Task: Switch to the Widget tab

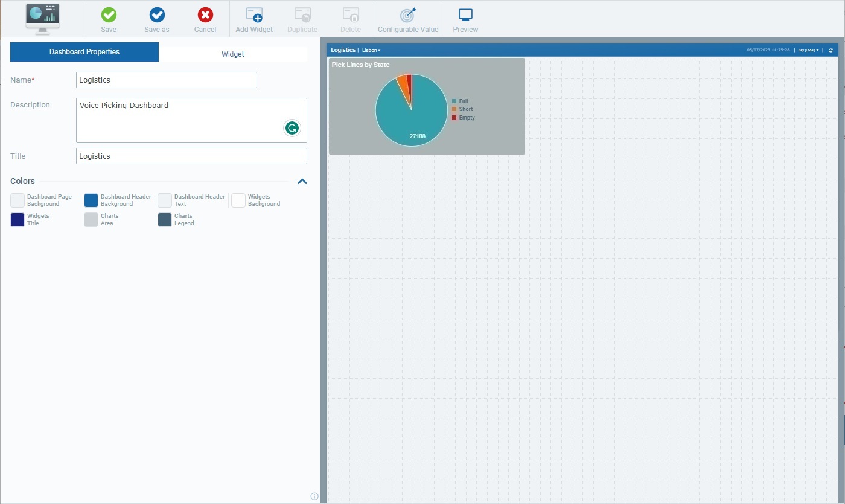Action: [x=233, y=53]
